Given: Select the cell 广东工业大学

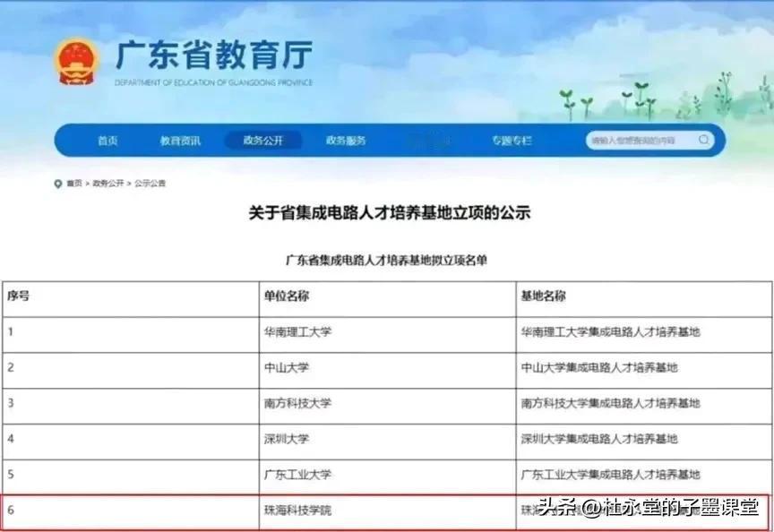Looking at the screenshot, I should (x=388, y=477).
